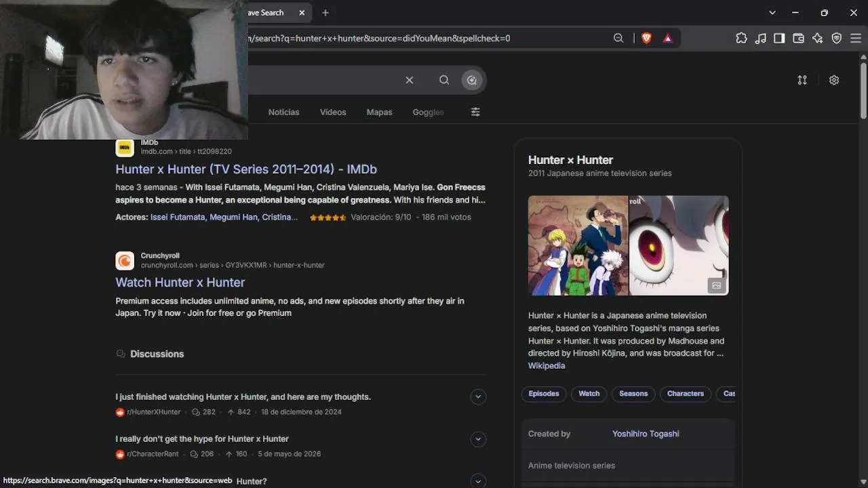Viewport: 868px width, 488px height.
Task: Switch to the Goggles tab
Action: (428, 113)
